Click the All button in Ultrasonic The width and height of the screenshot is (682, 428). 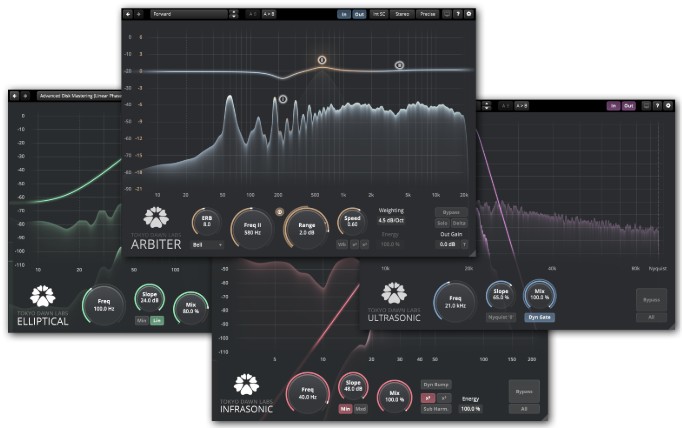tap(651, 317)
